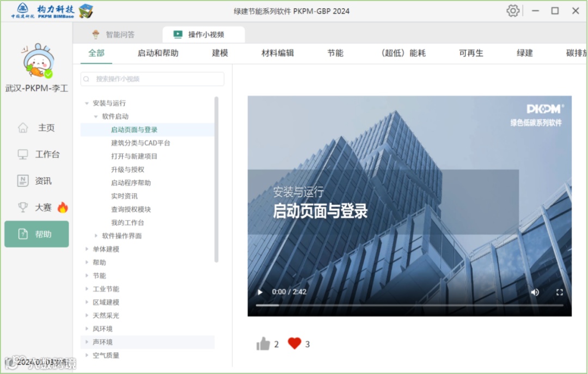This screenshot has width=588, height=374.
Task: Expand the 单体建模 node
Action: pos(87,249)
